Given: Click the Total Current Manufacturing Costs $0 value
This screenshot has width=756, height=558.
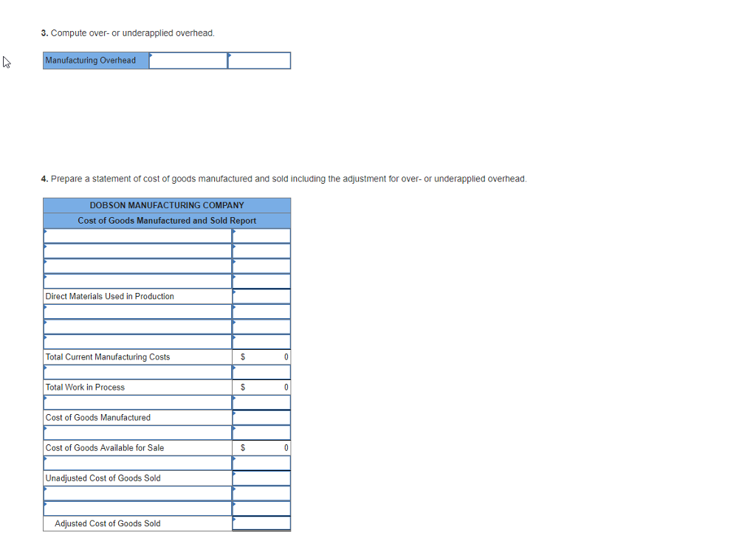Looking at the screenshot, I should click(261, 357).
